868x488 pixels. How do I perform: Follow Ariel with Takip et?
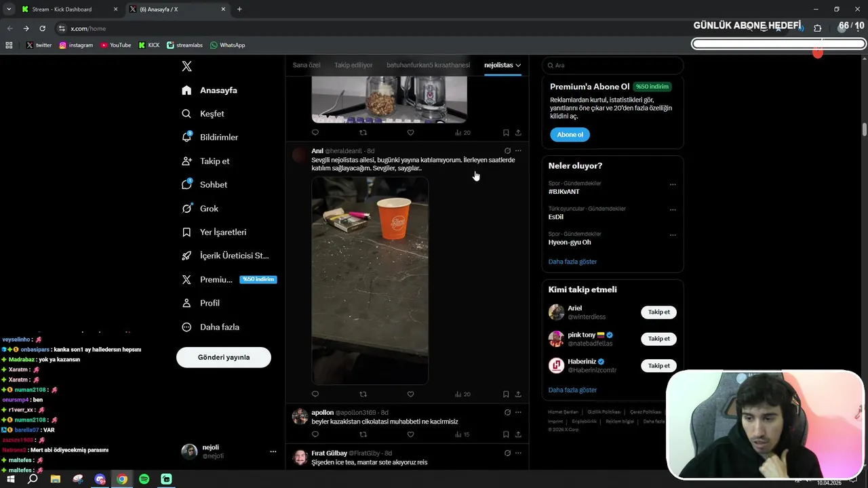[658, 312]
